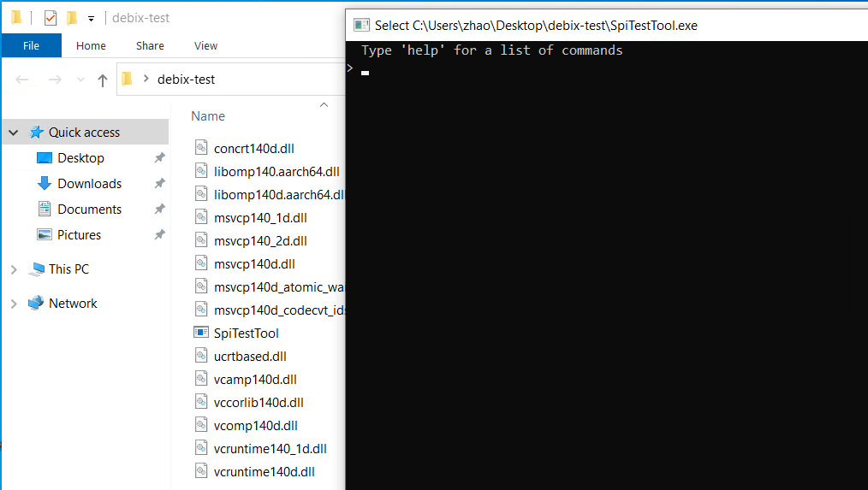
Task: Select file msvcp140d.dll
Action: 254,264
